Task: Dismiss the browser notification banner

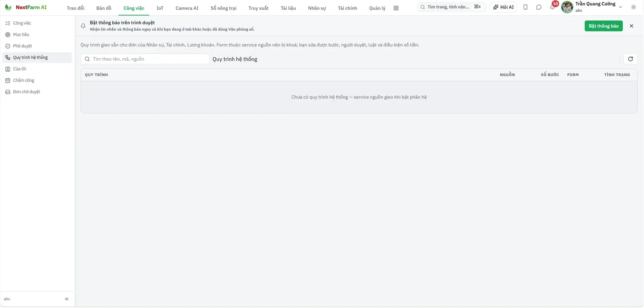Action: (632, 26)
